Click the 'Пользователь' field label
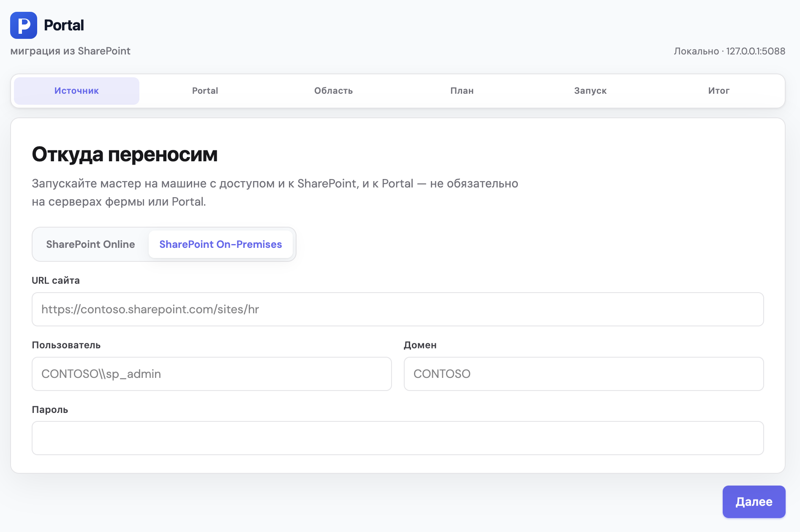The height and width of the screenshot is (532, 800). (x=66, y=345)
